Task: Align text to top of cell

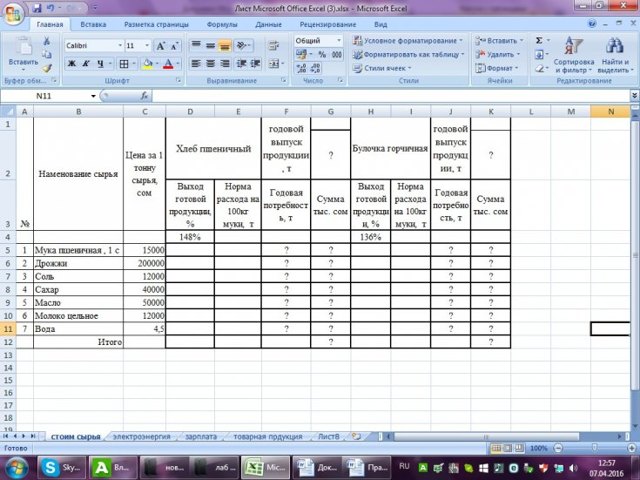Action: (x=196, y=45)
